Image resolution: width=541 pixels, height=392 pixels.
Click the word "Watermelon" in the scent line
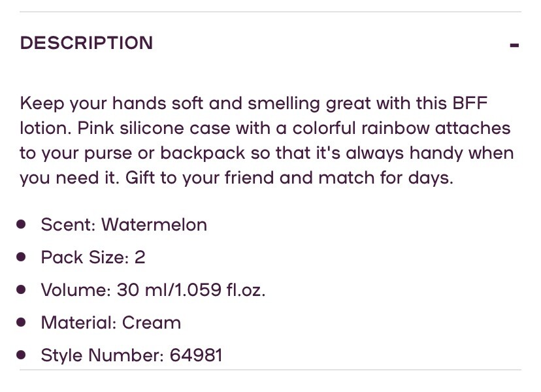tap(154, 225)
